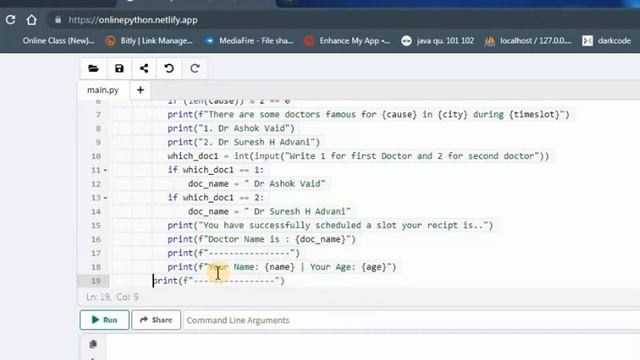This screenshot has height=360, width=640.
Task: Click line number 10 in gutter
Action: click(x=96, y=156)
